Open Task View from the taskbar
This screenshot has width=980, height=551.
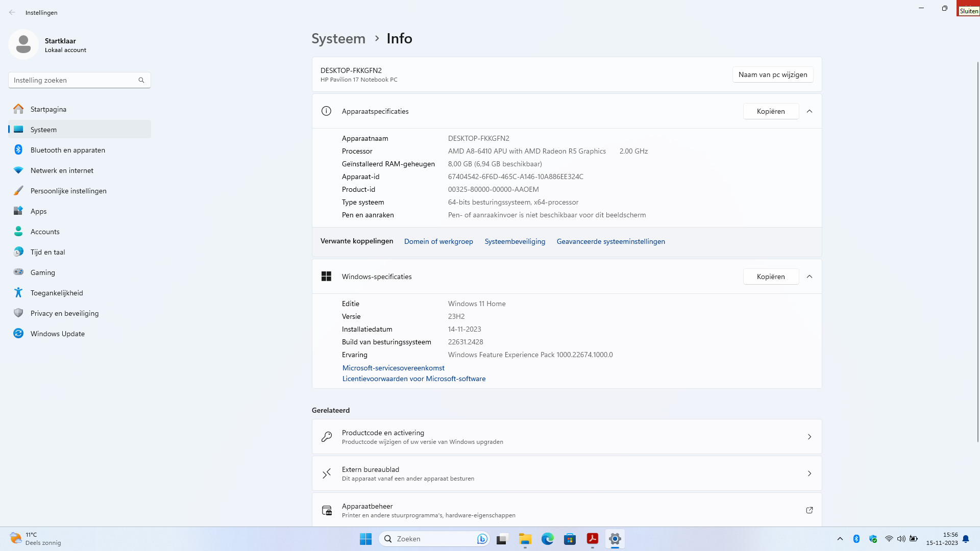coord(502,539)
